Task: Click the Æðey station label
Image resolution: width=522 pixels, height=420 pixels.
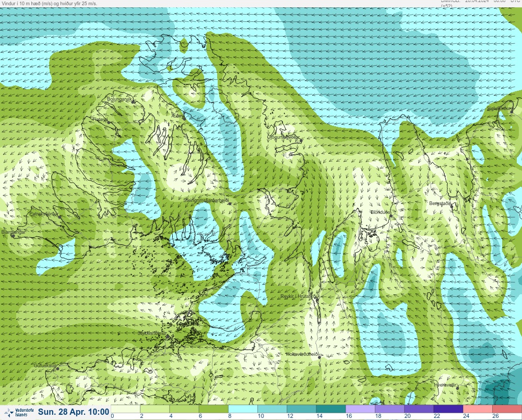Action: (x=178, y=115)
